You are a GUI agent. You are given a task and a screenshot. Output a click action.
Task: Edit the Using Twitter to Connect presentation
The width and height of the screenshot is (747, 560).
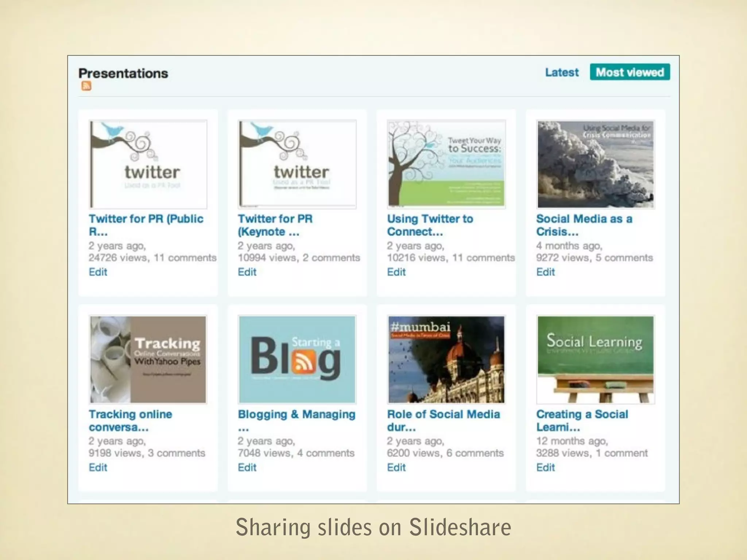(396, 272)
